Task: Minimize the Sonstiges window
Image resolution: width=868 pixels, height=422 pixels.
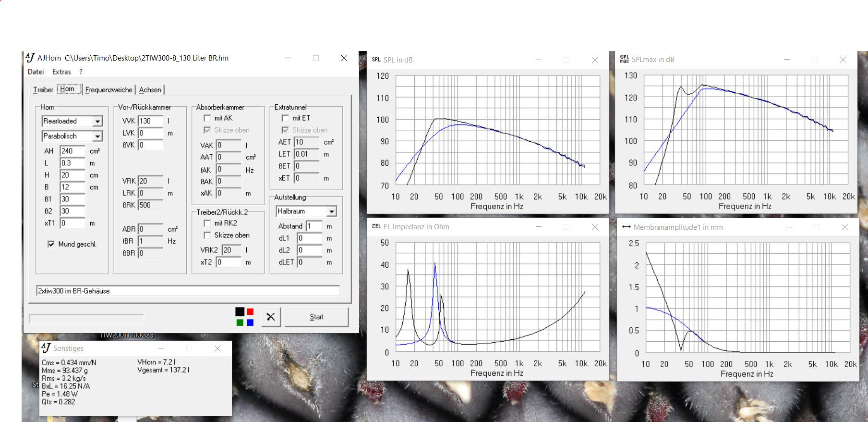Action: (x=161, y=348)
